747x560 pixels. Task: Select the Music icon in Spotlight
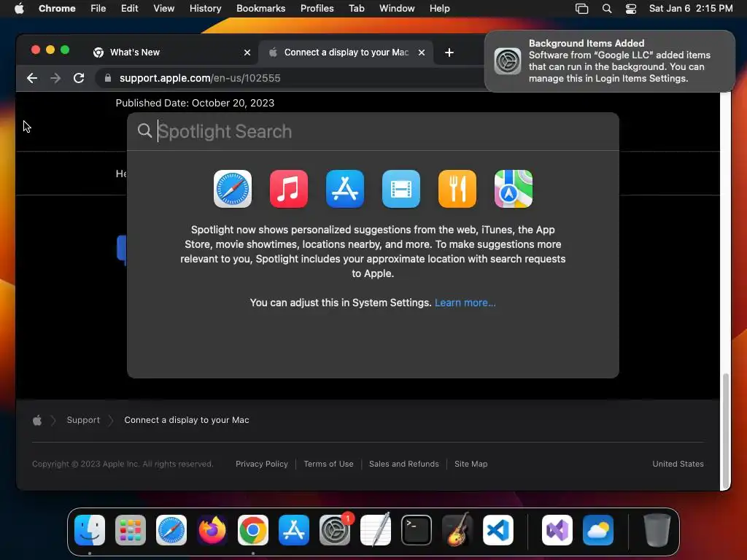click(289, 189)
